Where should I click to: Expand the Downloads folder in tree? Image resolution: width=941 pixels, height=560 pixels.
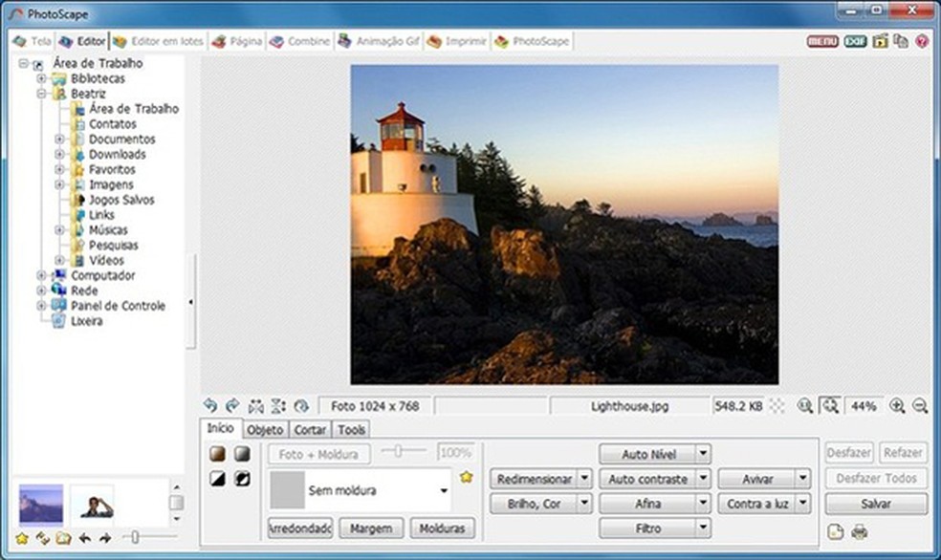coord(59,155)
